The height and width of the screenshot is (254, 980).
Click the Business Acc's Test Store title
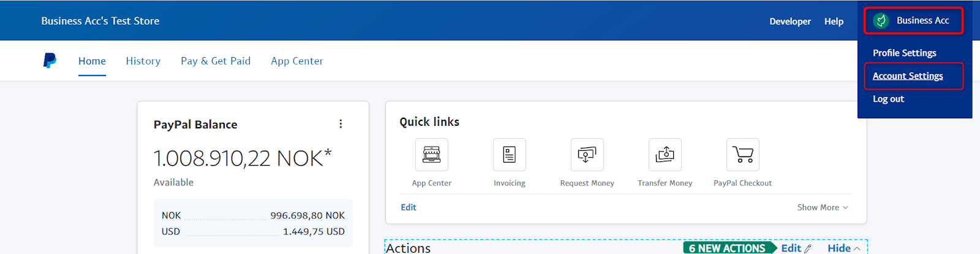(100, 21)
